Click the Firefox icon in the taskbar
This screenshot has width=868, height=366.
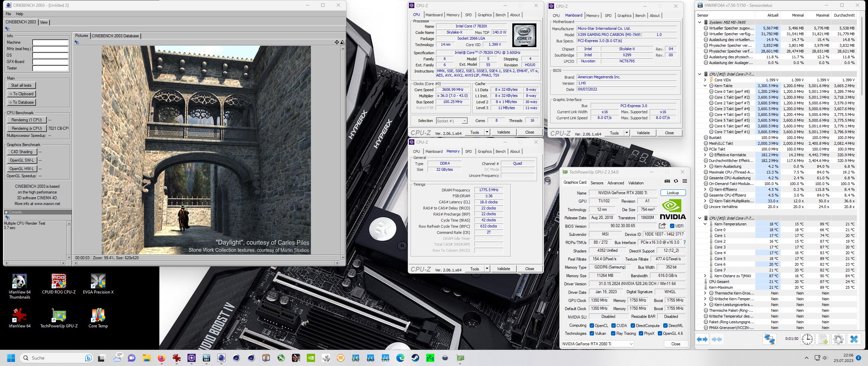161,358
